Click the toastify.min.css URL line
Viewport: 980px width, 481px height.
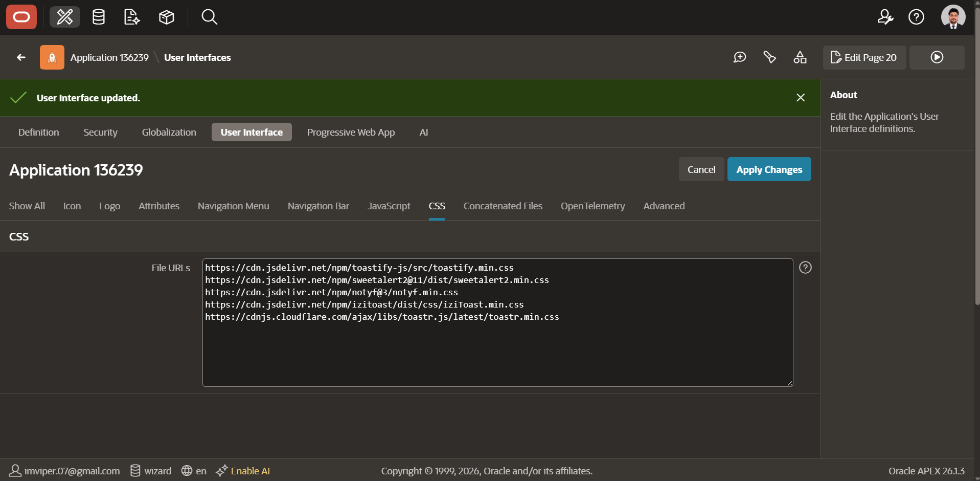point(359,268)
